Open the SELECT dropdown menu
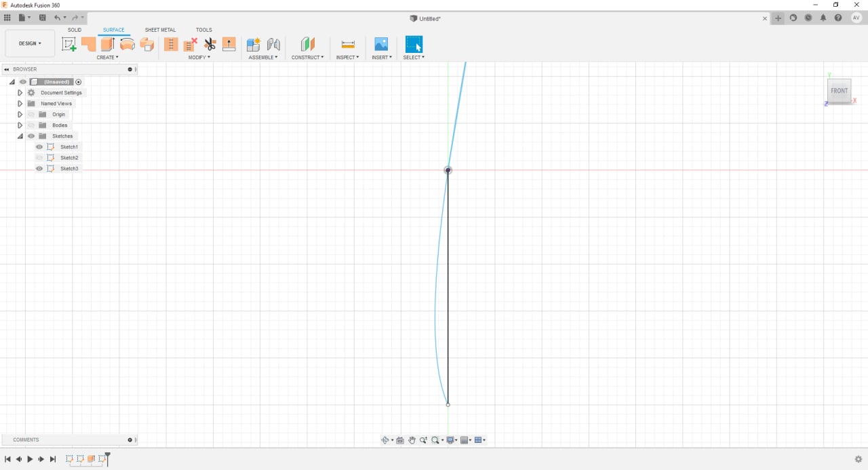 pos(414,58)
